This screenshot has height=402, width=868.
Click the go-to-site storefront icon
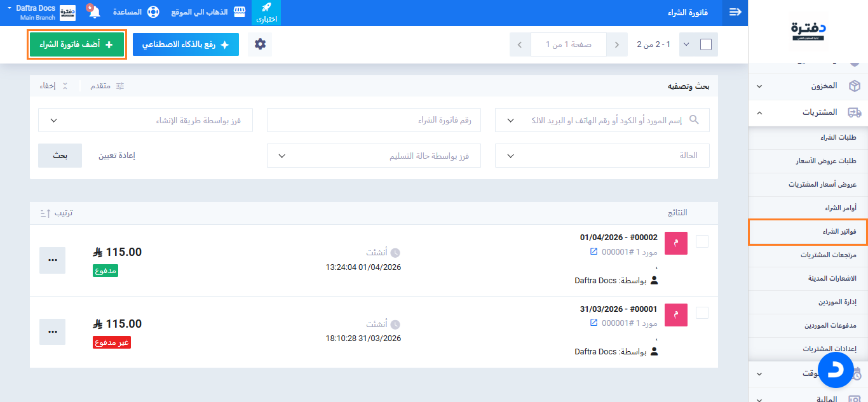click(239, 13)
